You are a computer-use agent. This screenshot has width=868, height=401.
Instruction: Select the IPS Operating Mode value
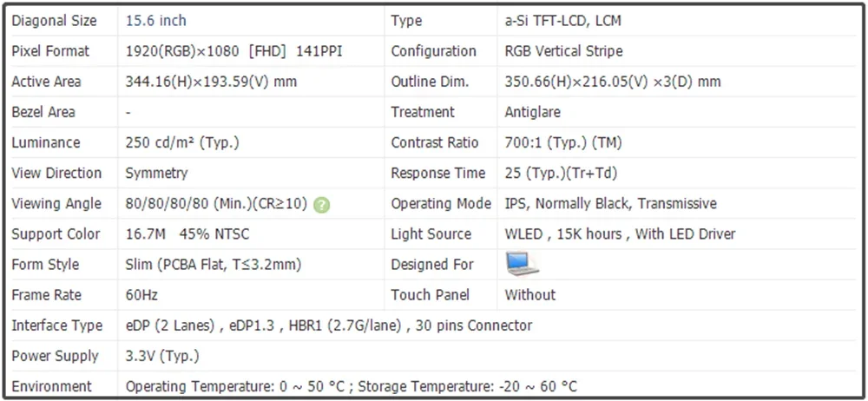coord(610,203)
